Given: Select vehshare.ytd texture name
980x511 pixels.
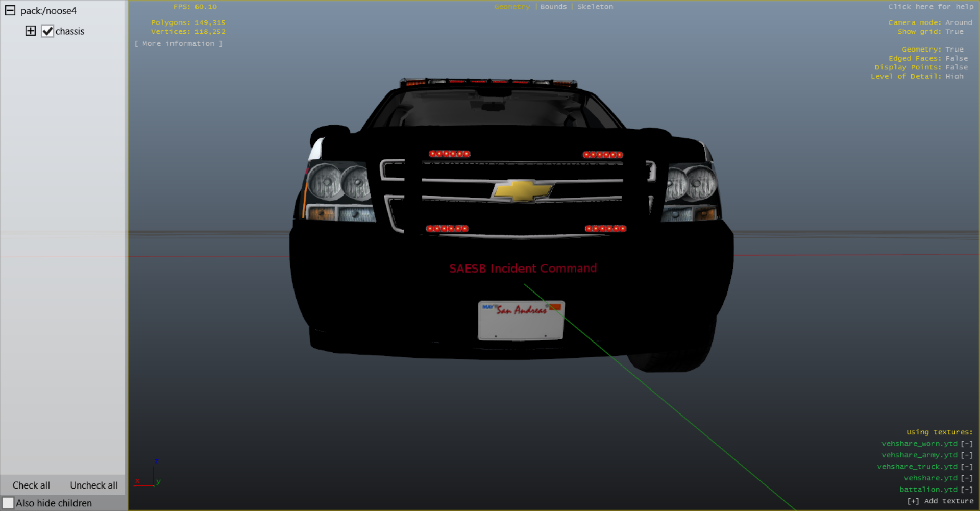Looking at the screenshot, I should pyautogui.click(x=930, y=478).
